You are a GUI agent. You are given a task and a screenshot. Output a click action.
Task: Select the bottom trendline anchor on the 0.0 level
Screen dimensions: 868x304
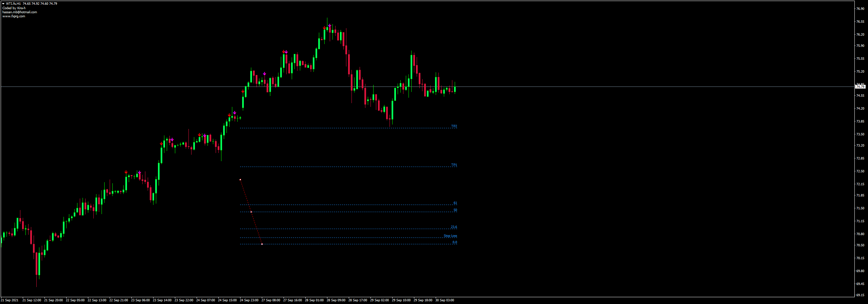coord(262,244)
